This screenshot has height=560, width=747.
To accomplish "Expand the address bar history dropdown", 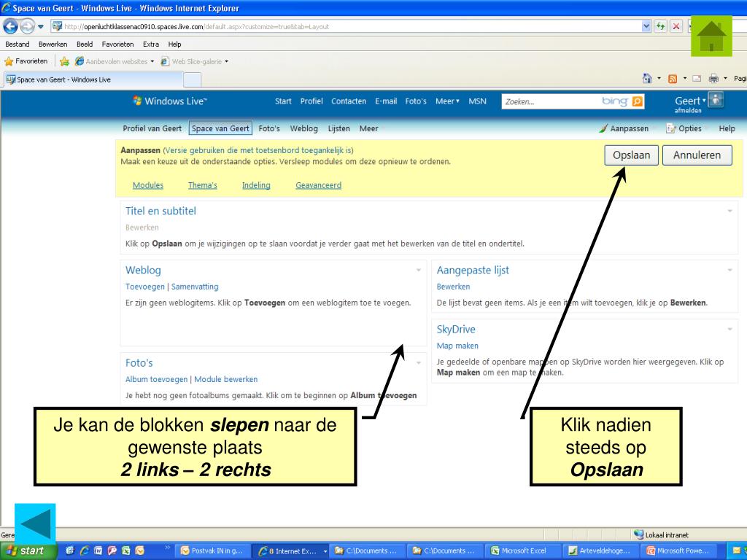I will 646,27.
